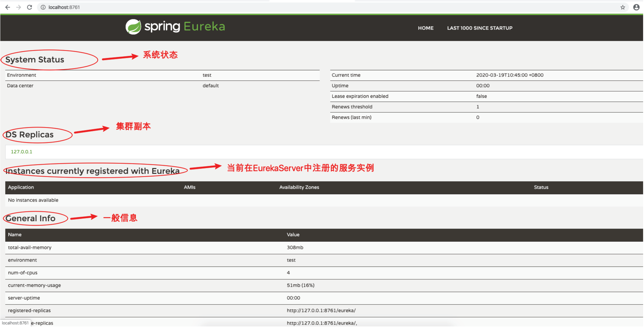Click the Spring leaf logo
The height and width of the screenshot is (327, 644).
coord(133,27)
